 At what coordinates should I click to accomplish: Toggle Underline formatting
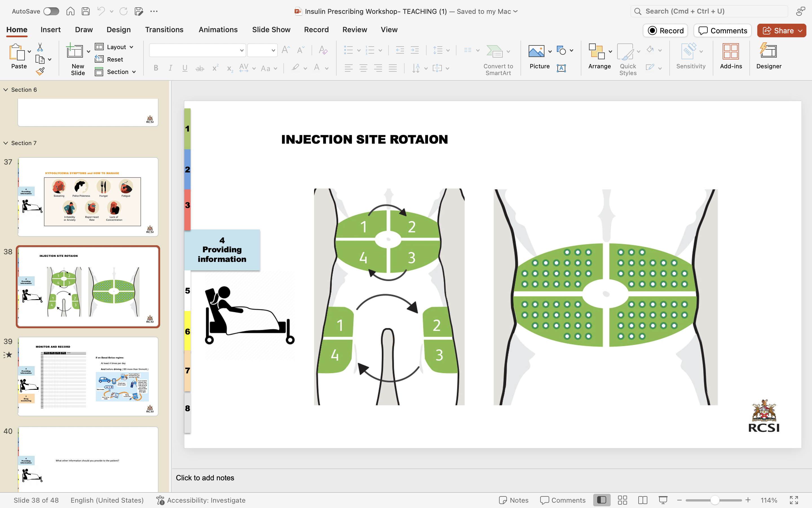coord(185,68)
